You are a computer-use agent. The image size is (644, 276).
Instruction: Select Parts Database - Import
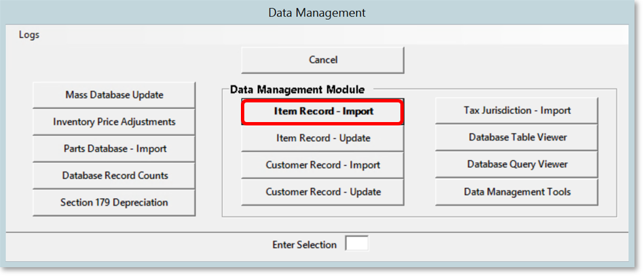click(x=114, y=149)
